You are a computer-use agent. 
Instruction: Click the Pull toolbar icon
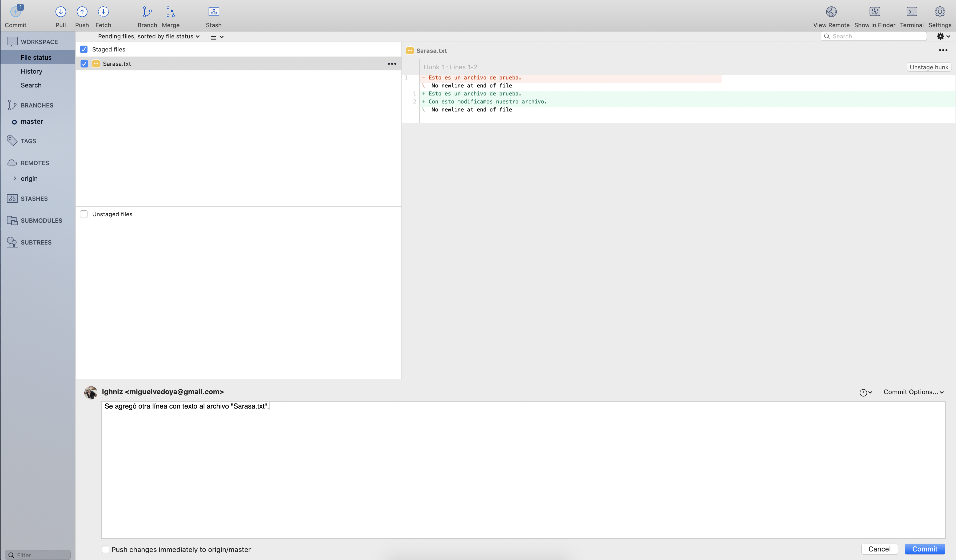(x=60, y=12)
